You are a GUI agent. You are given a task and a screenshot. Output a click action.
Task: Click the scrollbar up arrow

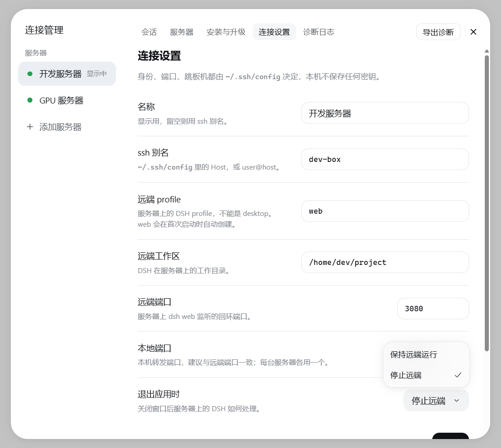487,51
